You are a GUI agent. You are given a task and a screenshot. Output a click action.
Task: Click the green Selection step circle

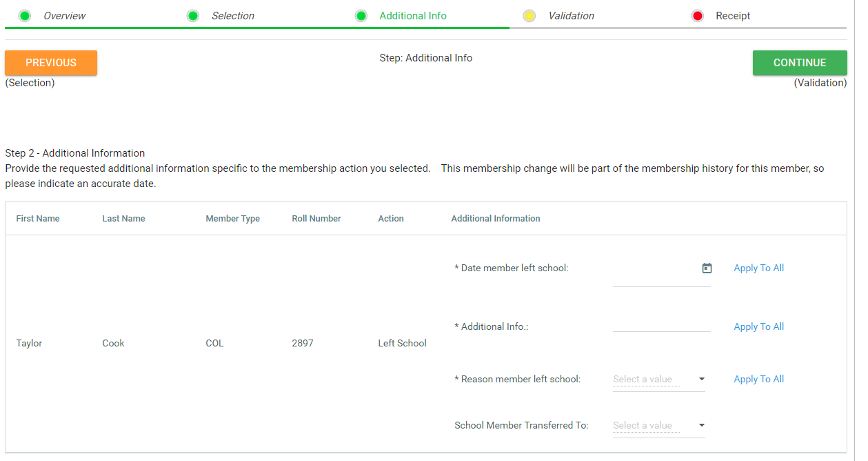(193, 16)
